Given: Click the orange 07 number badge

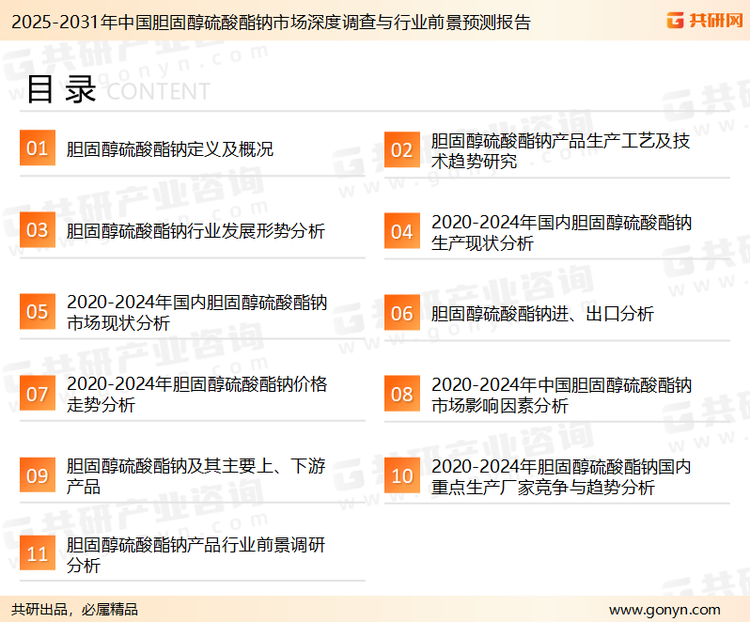Looking at the screenshot, I should tap(37, 393).
